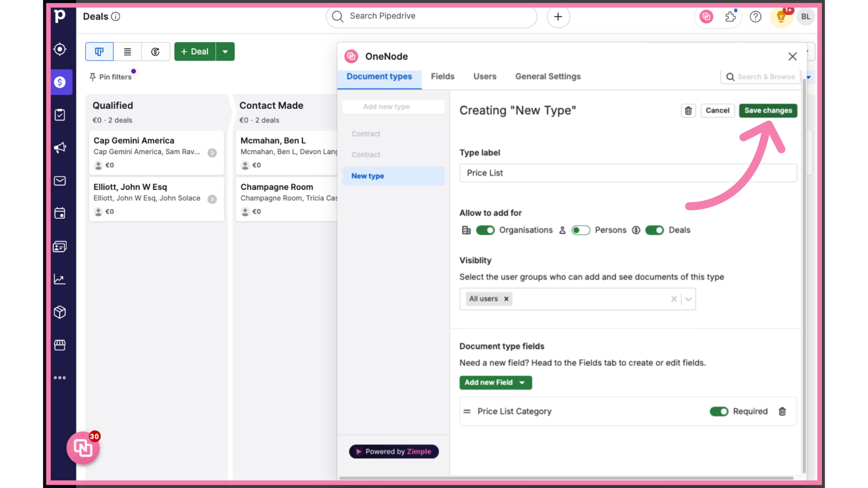Open OneNode app icon in top bar
This screenshot has width=868, height=488.
tap(706, 17)
